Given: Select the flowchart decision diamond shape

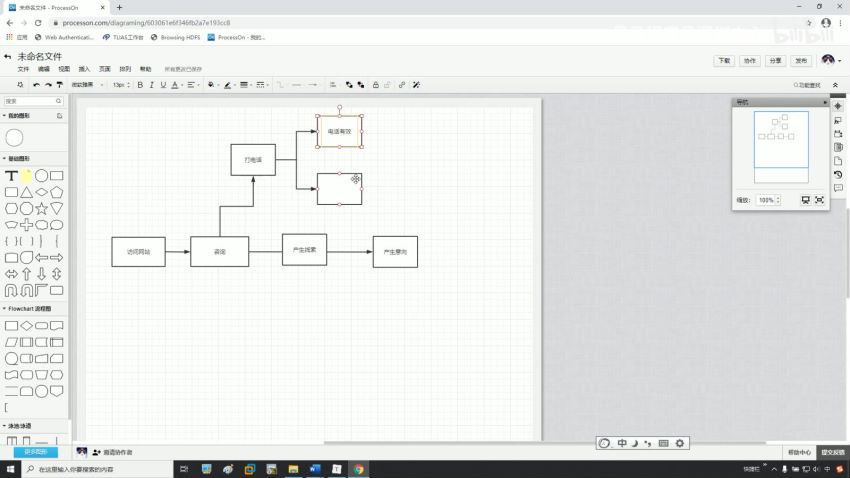Looking at the screenshot, I should (x=27, y=326).
